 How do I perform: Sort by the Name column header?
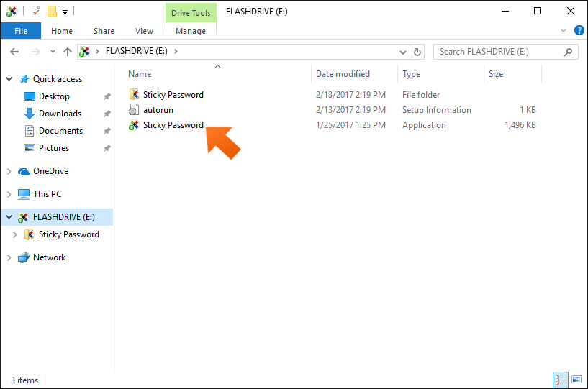coord(140,74)
